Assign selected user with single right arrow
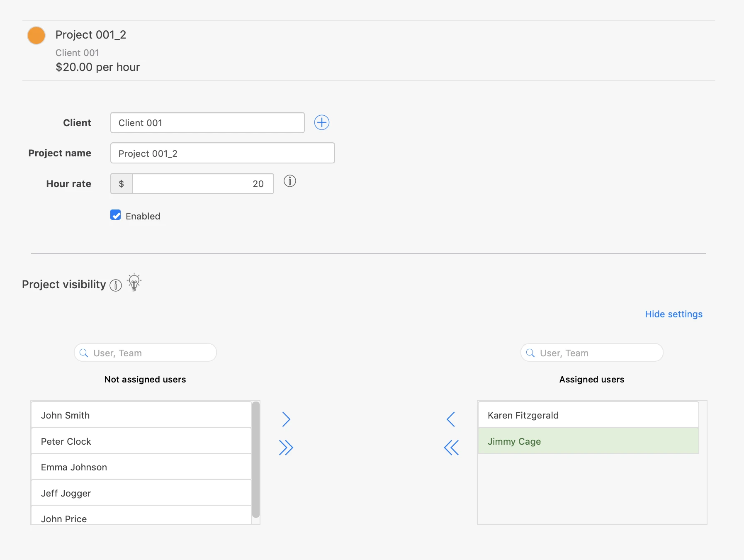 [286, 419]
